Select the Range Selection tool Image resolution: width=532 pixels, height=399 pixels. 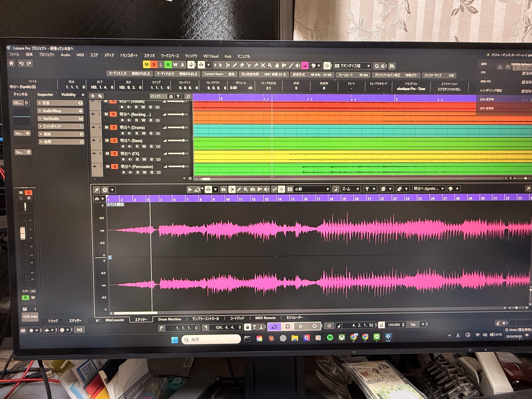(x=228, y=65)
